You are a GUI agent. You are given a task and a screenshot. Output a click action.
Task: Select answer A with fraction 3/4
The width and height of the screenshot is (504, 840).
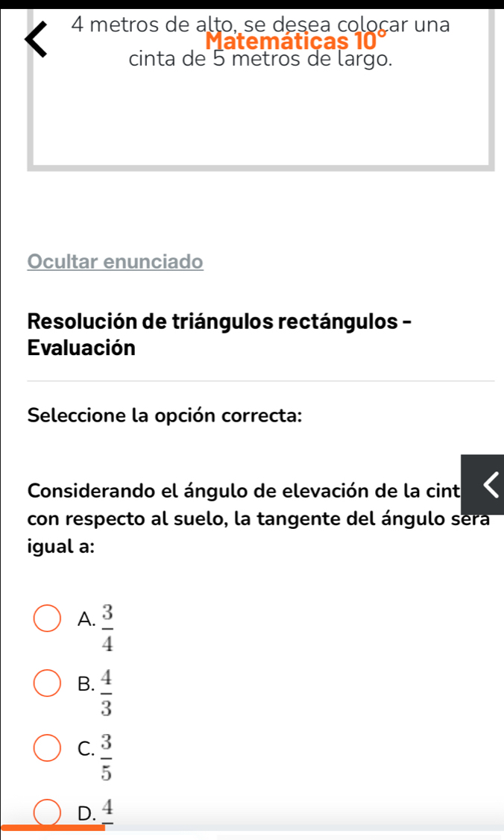[x=47, y=618]
